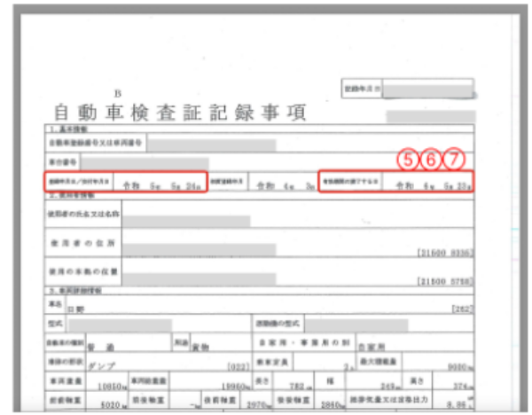Select the 自動車登録番号又は車両番号 label
Image resolution: width=532 pixels, height=415 pixels.
coord(96,143)
